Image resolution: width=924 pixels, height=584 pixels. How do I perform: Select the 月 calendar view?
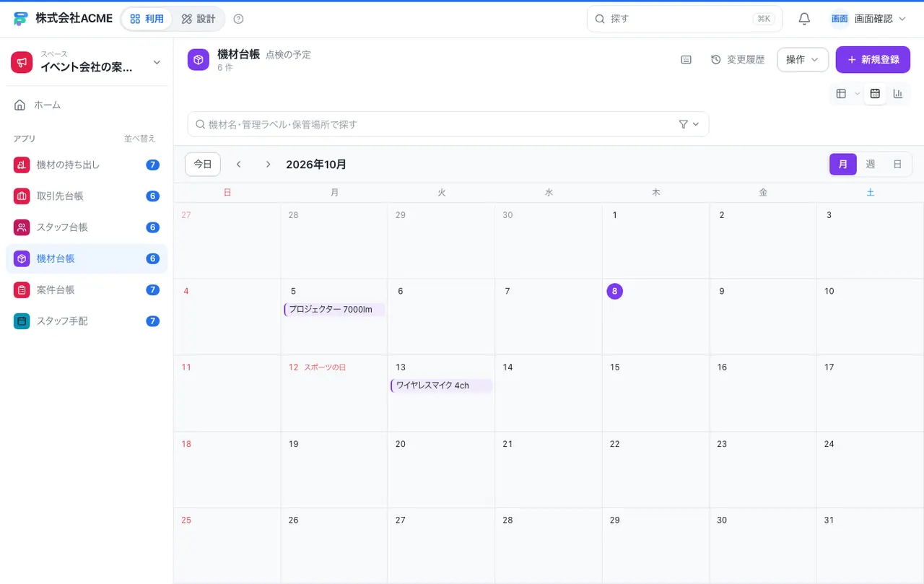click(843, 165)
